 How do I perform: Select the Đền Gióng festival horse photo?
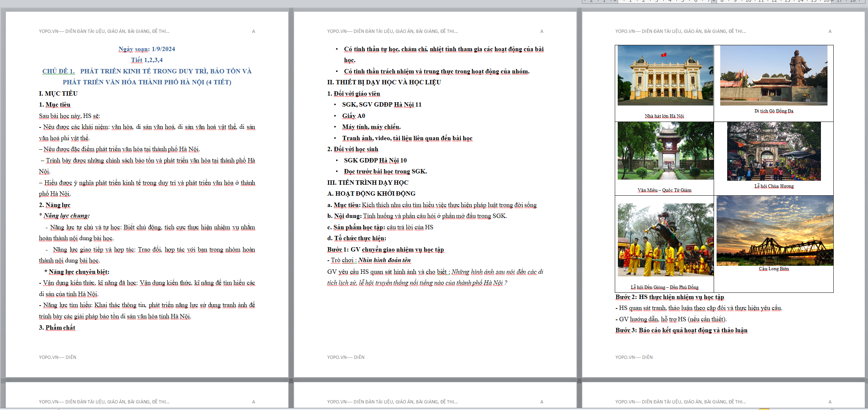(665, 240)
